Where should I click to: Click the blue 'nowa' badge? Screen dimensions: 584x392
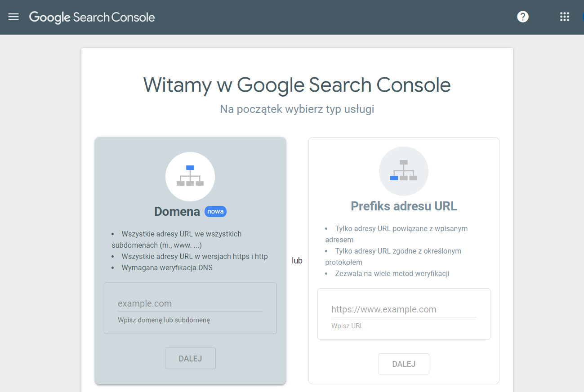(x=215, y=211)
